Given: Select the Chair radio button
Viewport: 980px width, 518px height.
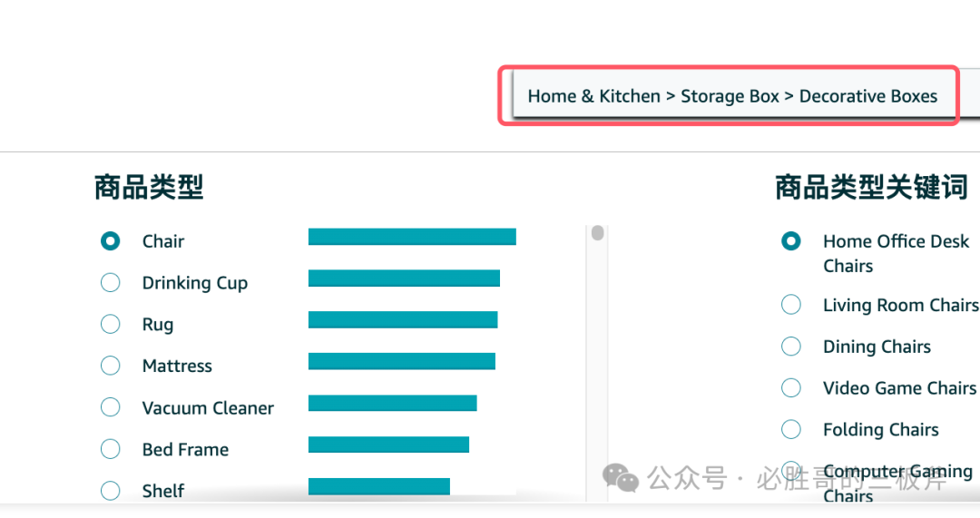Looking at the screenshot, I should pos(111,241).
